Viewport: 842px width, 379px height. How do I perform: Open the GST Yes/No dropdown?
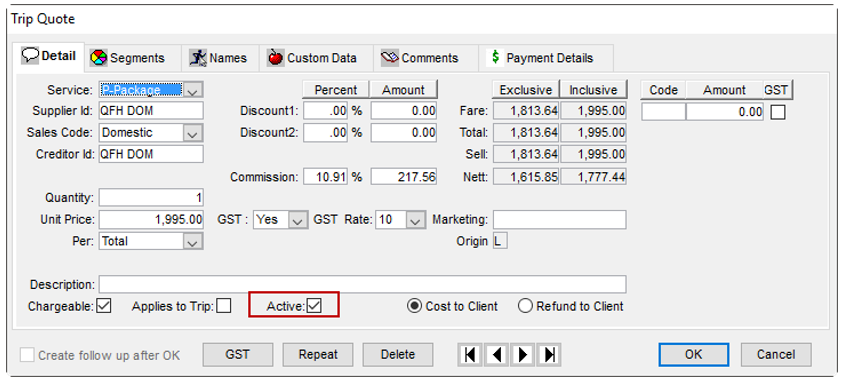coord(299,220)
